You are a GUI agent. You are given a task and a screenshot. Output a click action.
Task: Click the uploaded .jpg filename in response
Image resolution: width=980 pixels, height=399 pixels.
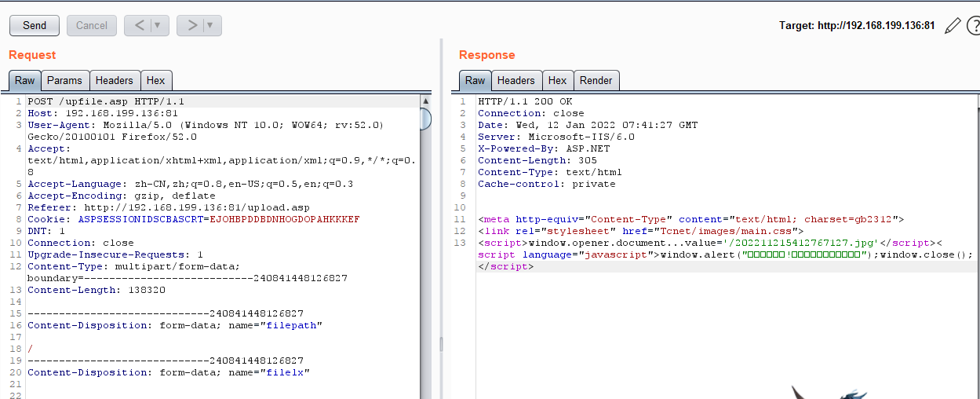coord(800,243)
